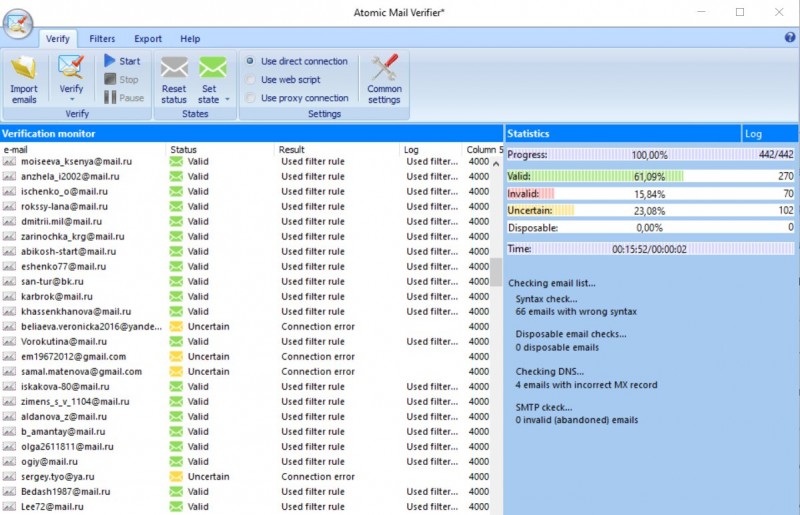The image size is (800, 515).
Task: Click the Valid status icon for dmitrii.mil@mail.ru
Action: click(x=176, y=221)
